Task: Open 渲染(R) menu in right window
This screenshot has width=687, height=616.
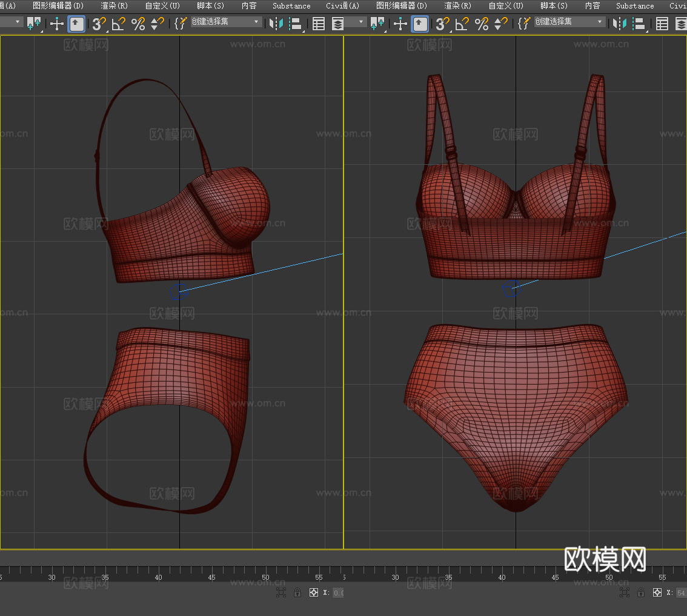Action: tap(458, 5)
